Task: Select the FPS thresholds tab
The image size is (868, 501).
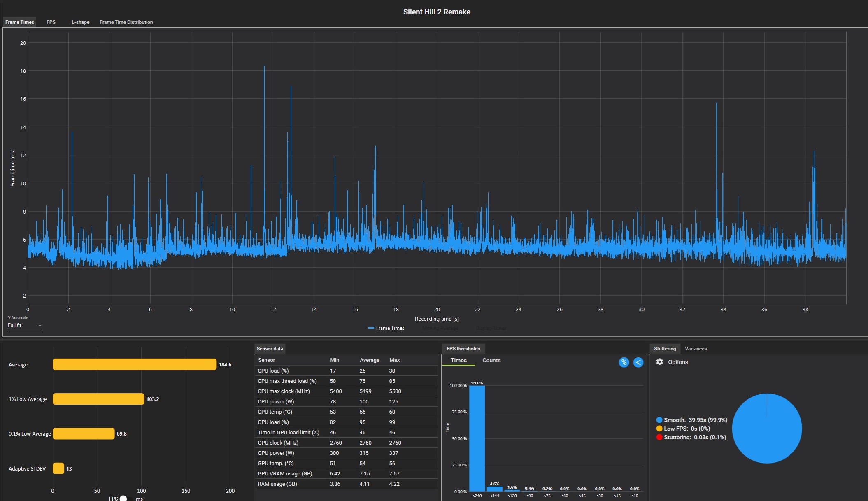Action: (x=463, y=349)
